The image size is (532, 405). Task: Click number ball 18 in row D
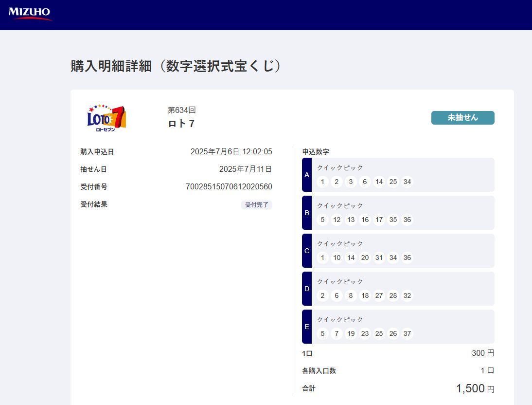click(x=365, y=295)
